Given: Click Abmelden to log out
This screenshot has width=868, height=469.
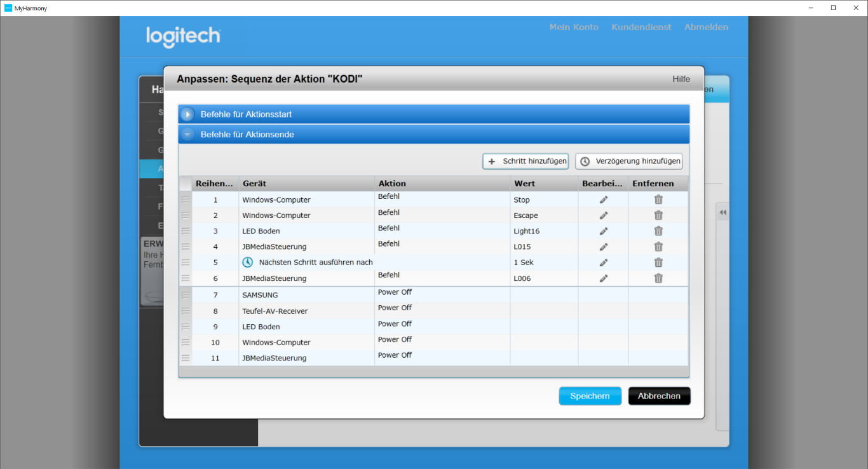Looking at the screenshot, I should [x=707, y=27].
